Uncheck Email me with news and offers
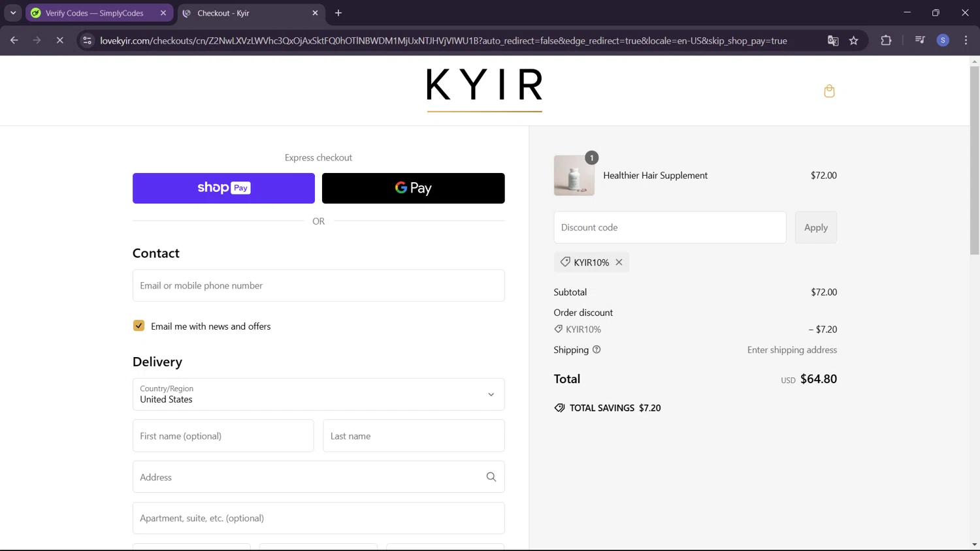Viewport: 980px width, 551px height. pos(139,326)
